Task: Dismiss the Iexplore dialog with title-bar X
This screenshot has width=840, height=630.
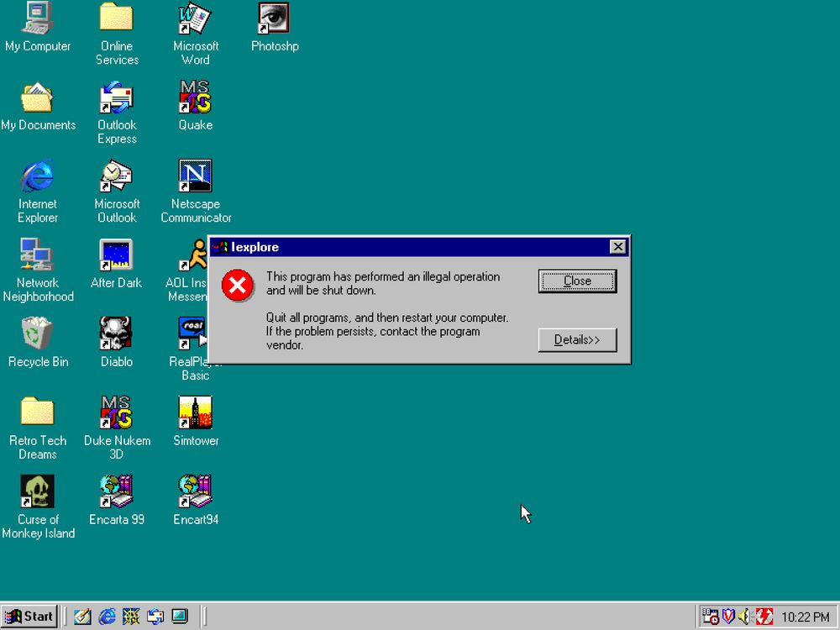Action: [x=617, y=247]
